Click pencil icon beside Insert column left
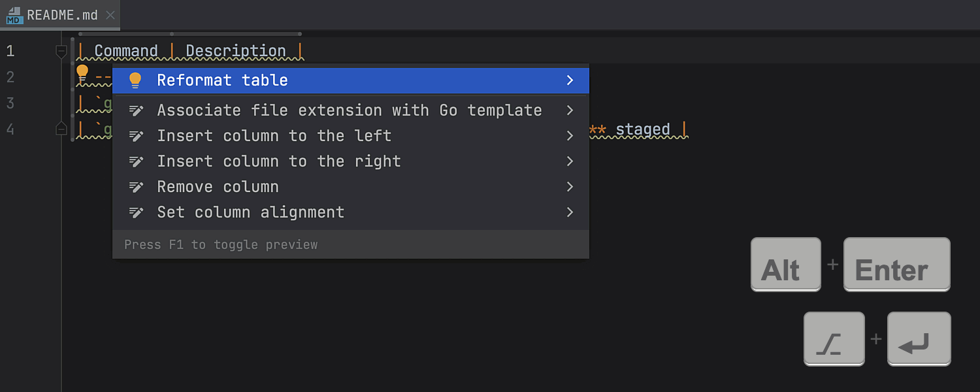Viewport: 980px width, 392px height. pos(136,136)
